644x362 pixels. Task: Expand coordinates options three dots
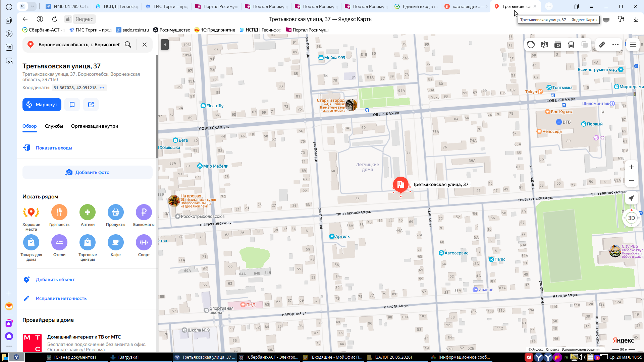102,88
